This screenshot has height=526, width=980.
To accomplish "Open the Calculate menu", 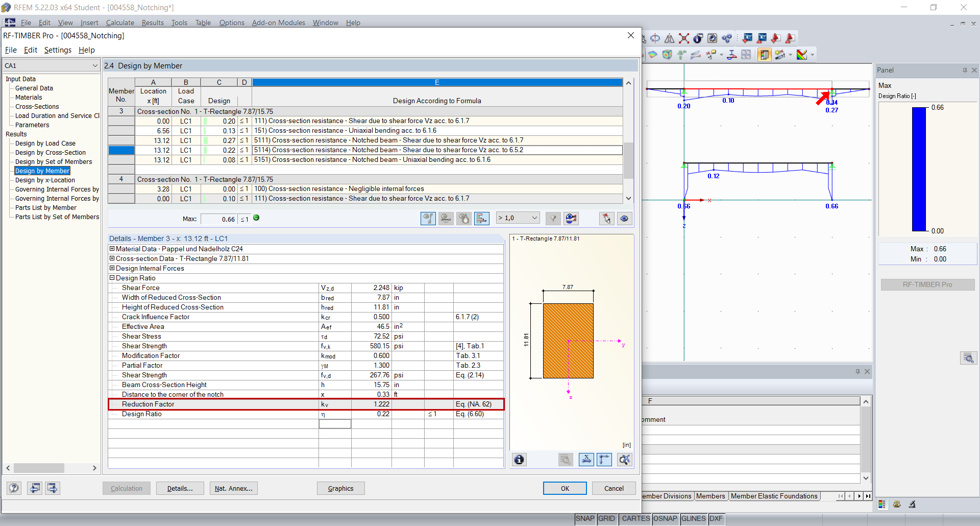I will coord(119,22).
